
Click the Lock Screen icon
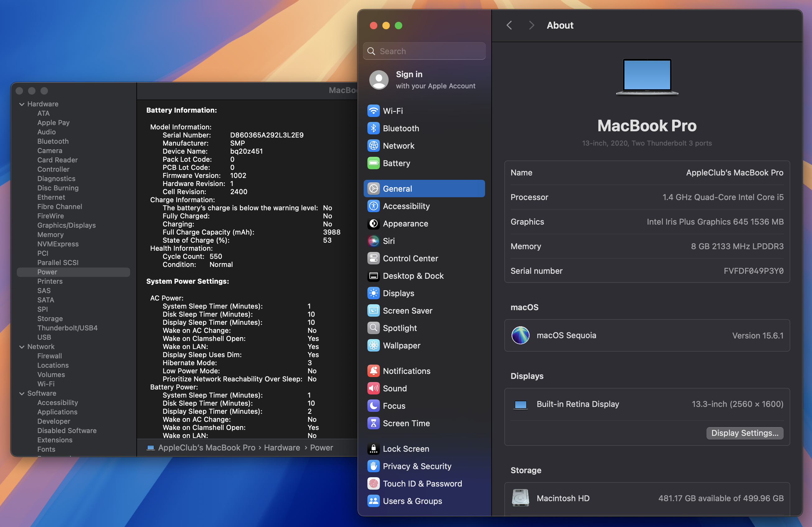(373, 448)
